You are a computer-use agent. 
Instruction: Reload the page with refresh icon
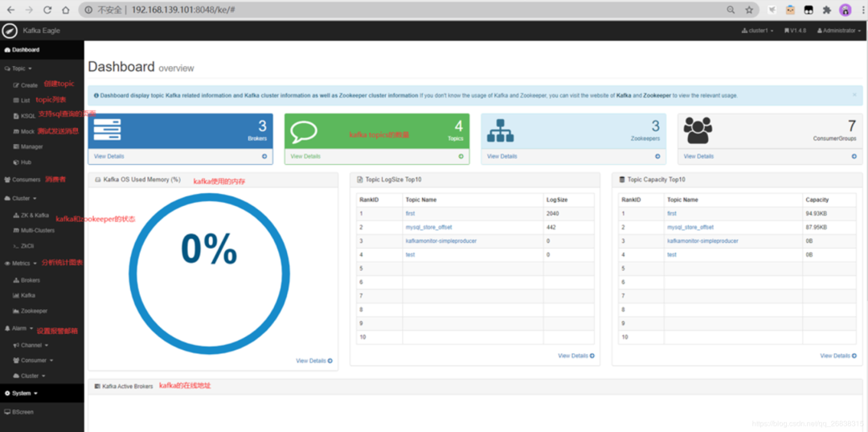(47, 10)
